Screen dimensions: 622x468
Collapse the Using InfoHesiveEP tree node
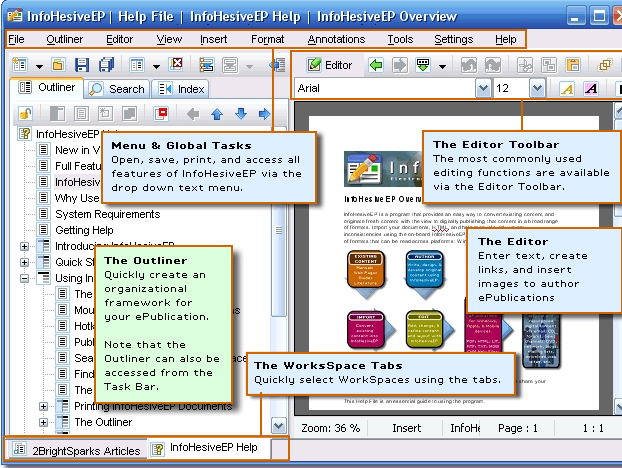pos(25,278)
